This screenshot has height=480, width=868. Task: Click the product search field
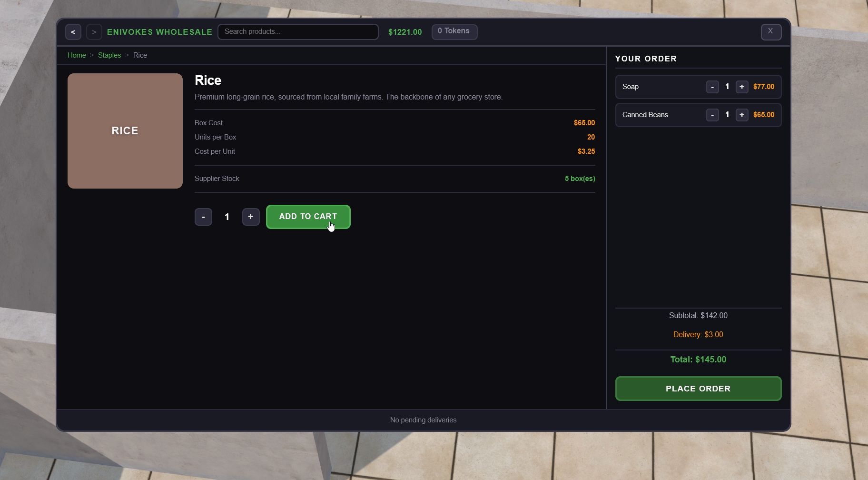coord(298,32)
